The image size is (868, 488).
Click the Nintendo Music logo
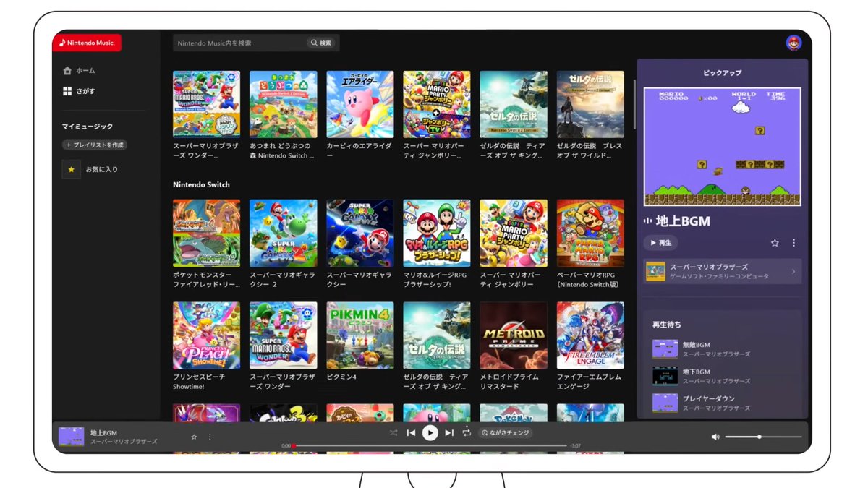click(x=87, y=43)
